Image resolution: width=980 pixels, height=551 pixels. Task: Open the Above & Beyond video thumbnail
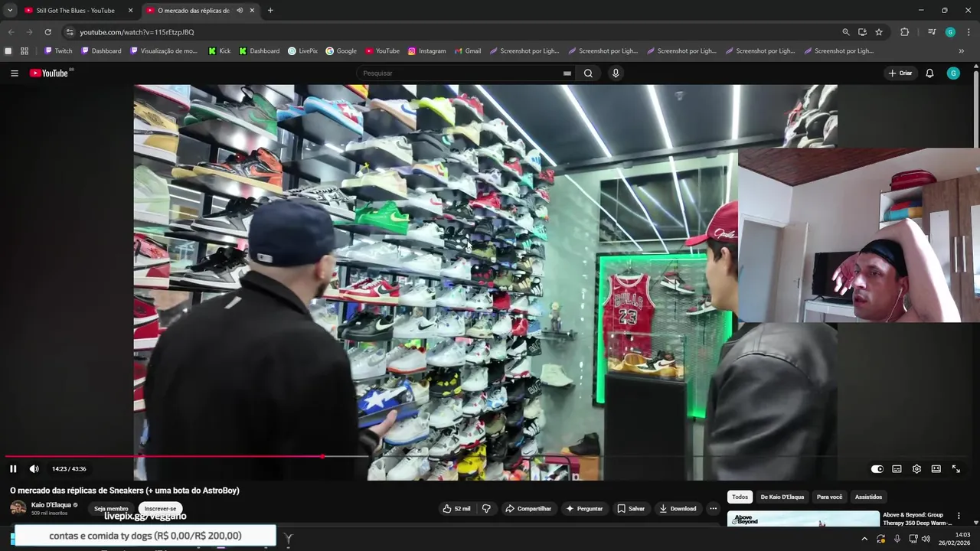tap(803, 519)
